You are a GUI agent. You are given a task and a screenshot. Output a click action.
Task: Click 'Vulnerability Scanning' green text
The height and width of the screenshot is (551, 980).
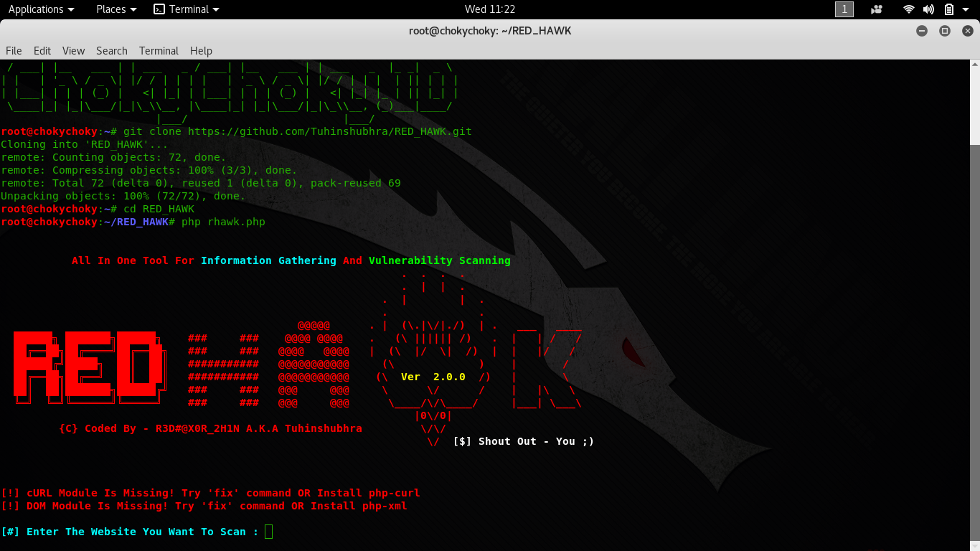tap(440, 261)
